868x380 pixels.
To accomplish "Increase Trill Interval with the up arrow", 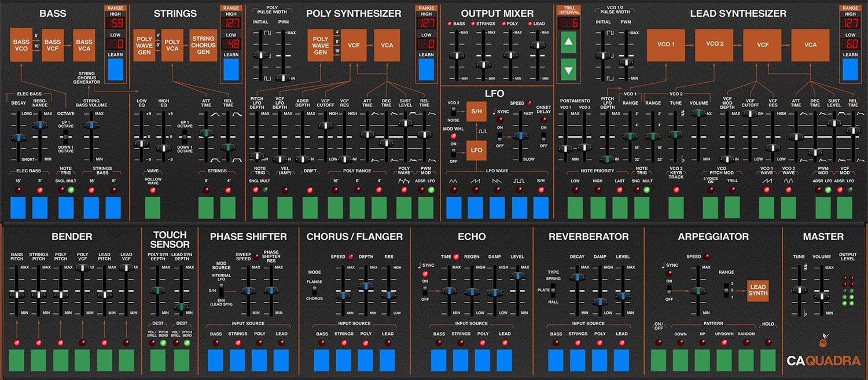I will (x=568, y=43).
